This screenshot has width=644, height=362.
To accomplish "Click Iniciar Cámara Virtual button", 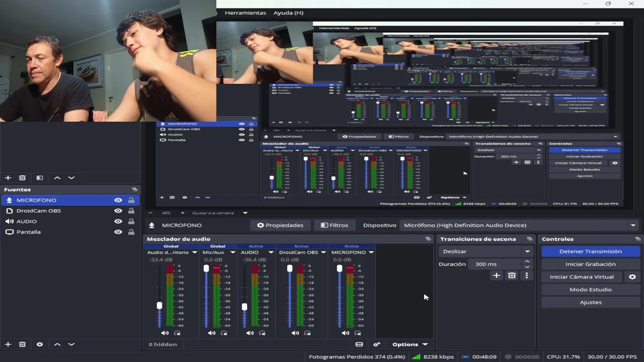I will click(582, 277).
